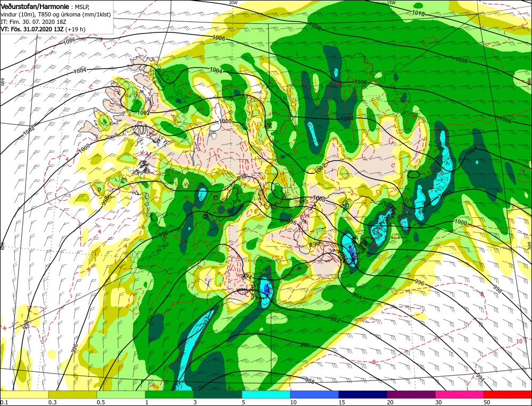Click the olive yellow 0.3–0.5 legend swatch
Screen dimensions: 532x406
coord(72,394)
